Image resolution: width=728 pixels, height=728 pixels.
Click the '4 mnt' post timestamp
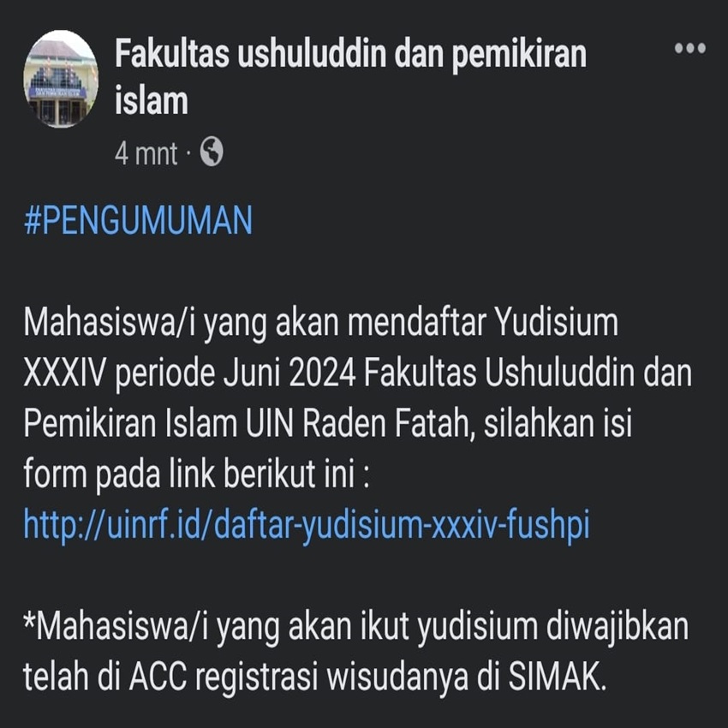click(146, 153)
